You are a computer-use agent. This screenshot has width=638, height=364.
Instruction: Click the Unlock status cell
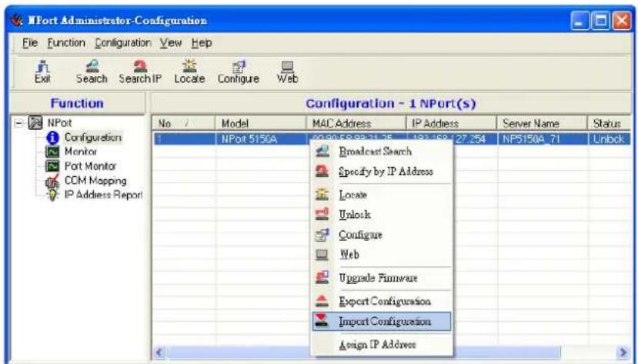[x=609, y=139]
